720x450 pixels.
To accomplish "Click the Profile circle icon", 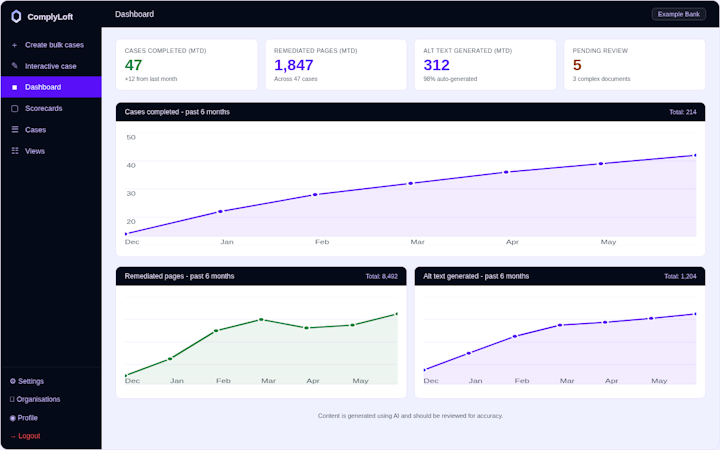I will point(13,418).
